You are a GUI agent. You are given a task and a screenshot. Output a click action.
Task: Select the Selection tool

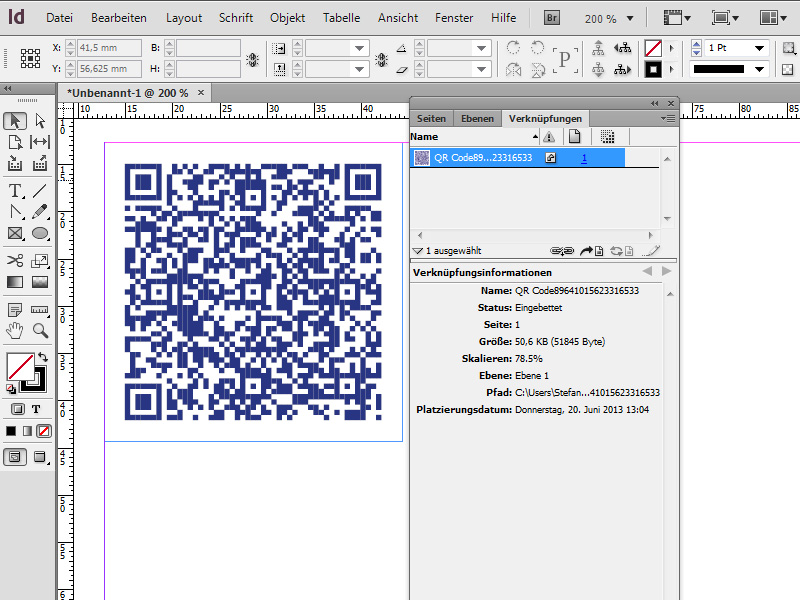tap(15, 119)
